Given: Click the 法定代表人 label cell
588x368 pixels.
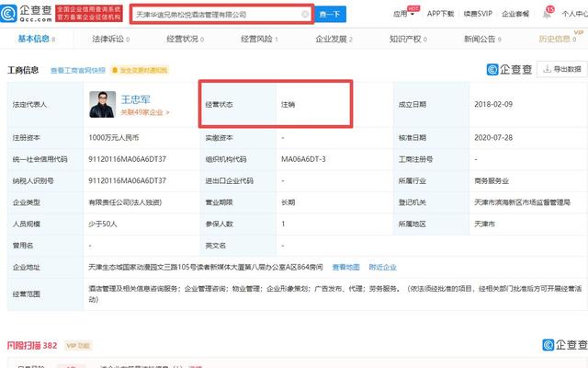Looking at the screenshot, I should [45, 104].
